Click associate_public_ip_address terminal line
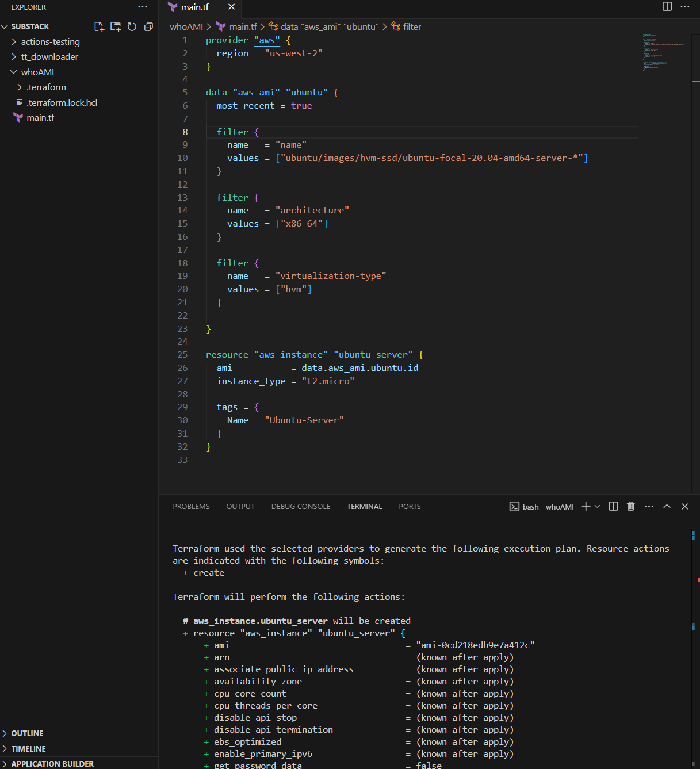 click(x=284, y=669)
